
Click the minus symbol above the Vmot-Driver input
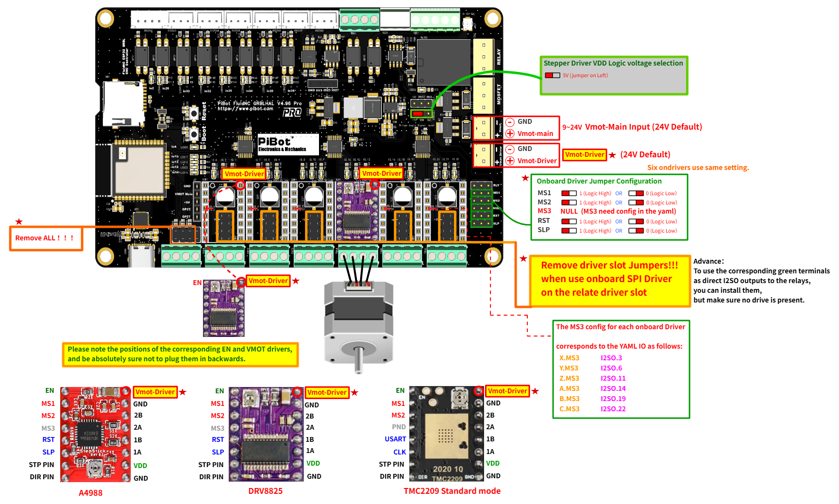510,149
